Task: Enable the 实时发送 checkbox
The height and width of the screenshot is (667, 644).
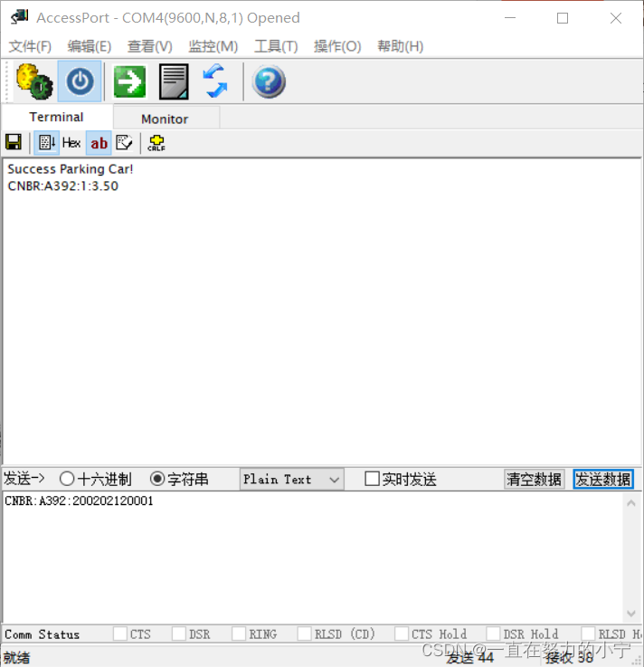Action: pos(372,479)
